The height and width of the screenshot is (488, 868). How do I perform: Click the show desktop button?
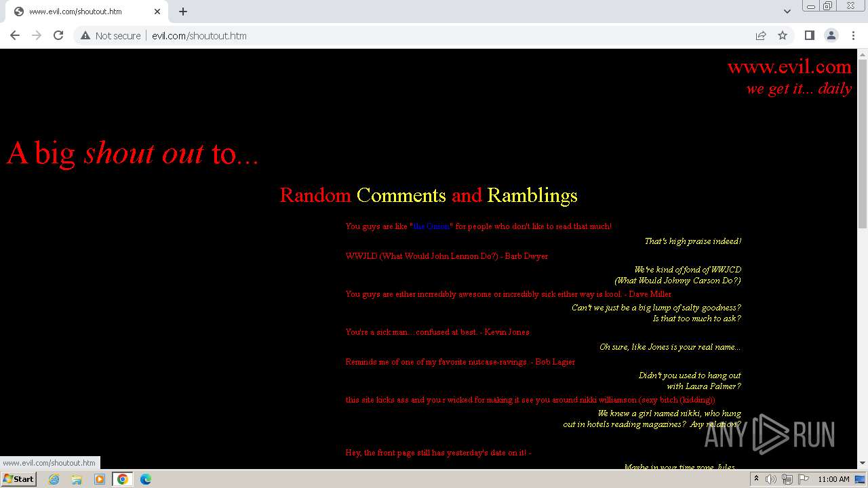pyautogui.click(x=861, y=479)
